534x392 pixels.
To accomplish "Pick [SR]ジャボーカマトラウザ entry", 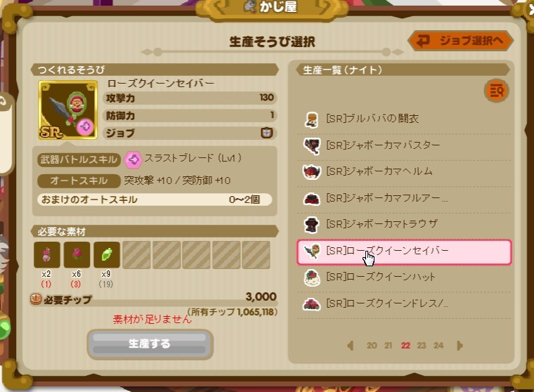I will [x=404, y=224].
